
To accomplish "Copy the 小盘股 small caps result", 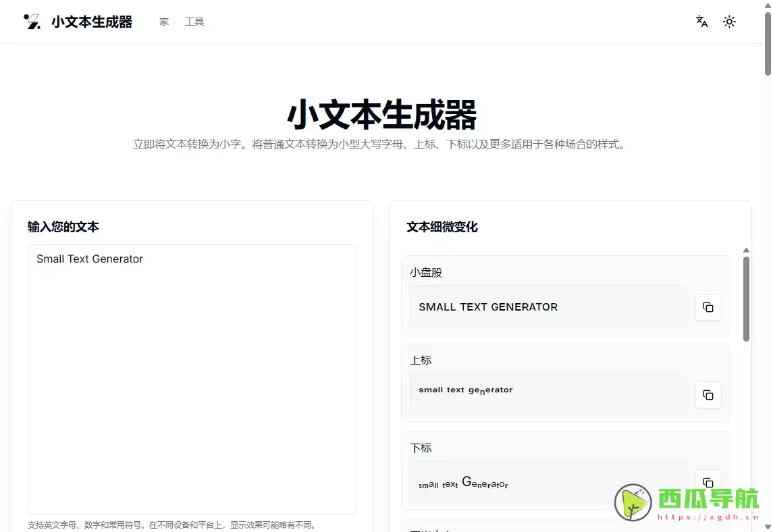I will tap(708, 307).
